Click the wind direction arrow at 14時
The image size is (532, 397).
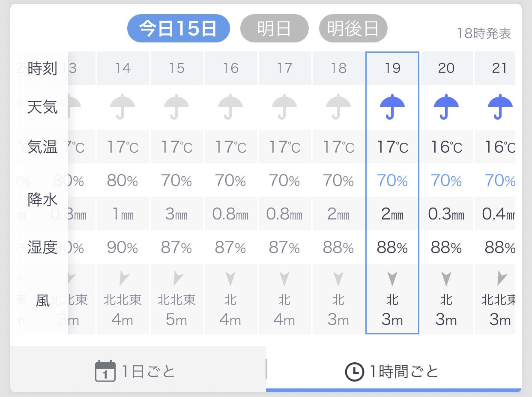coord(123,279)
